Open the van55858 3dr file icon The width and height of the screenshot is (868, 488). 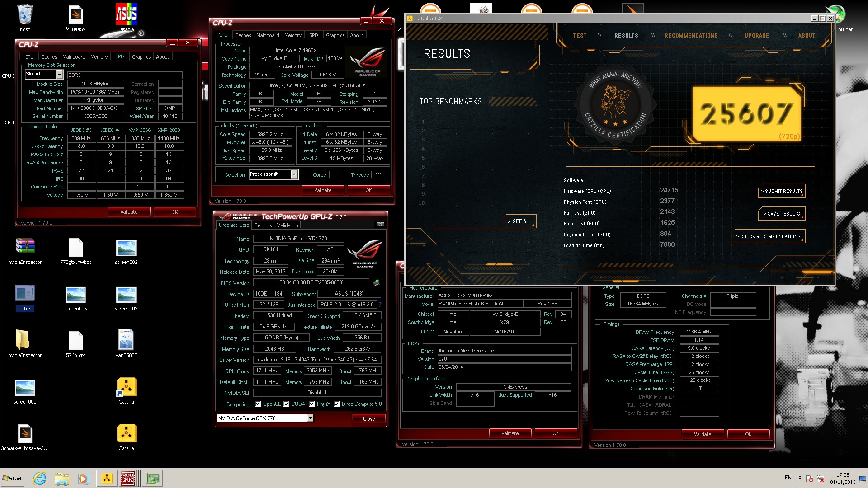126,344
